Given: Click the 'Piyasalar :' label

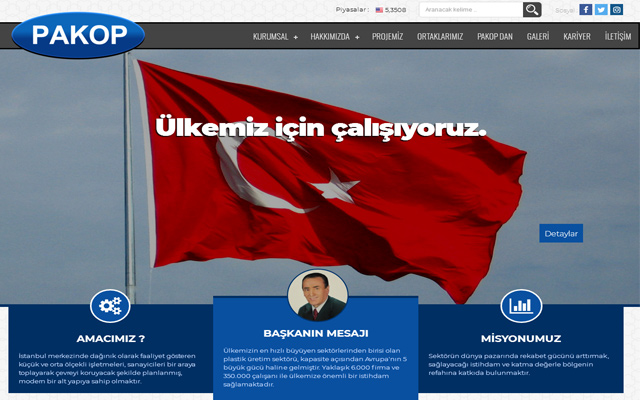Looking at the screenshot, I should [353, 10].
